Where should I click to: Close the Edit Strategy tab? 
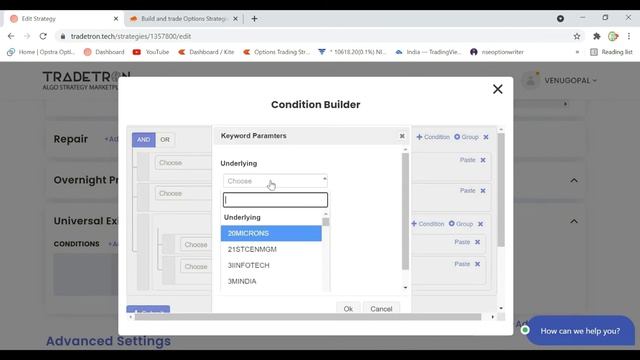(116, 19)
